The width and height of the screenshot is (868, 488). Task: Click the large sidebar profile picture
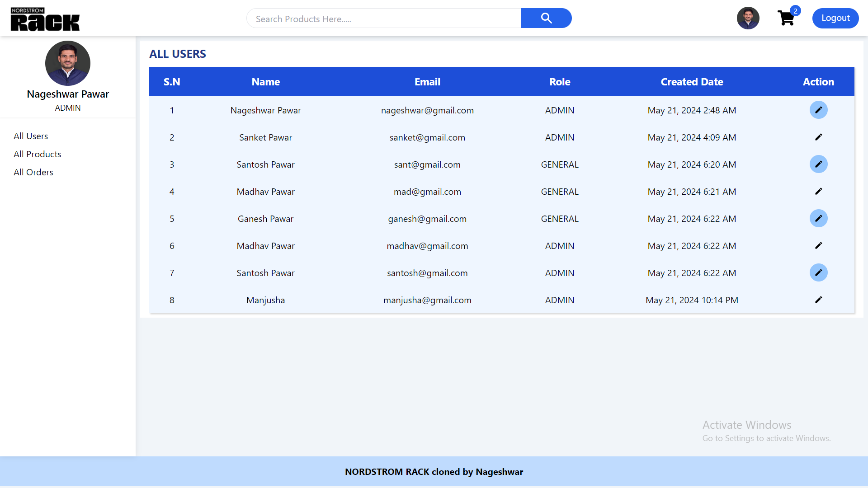click(68, 63)
